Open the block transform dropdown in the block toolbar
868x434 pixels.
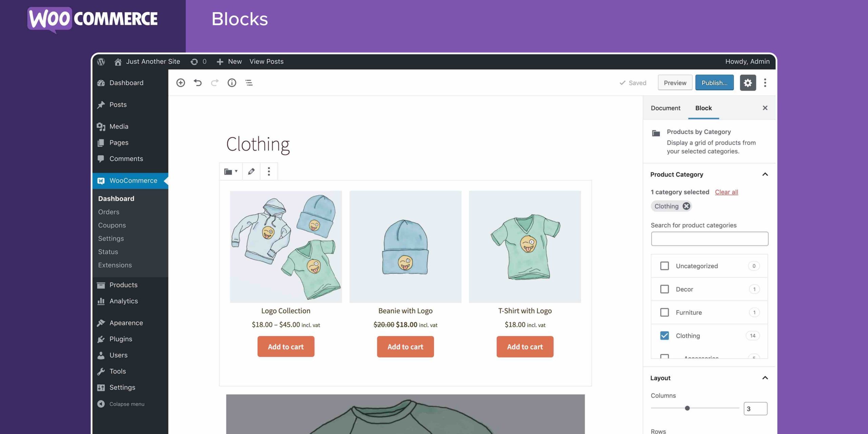(231, 172)
